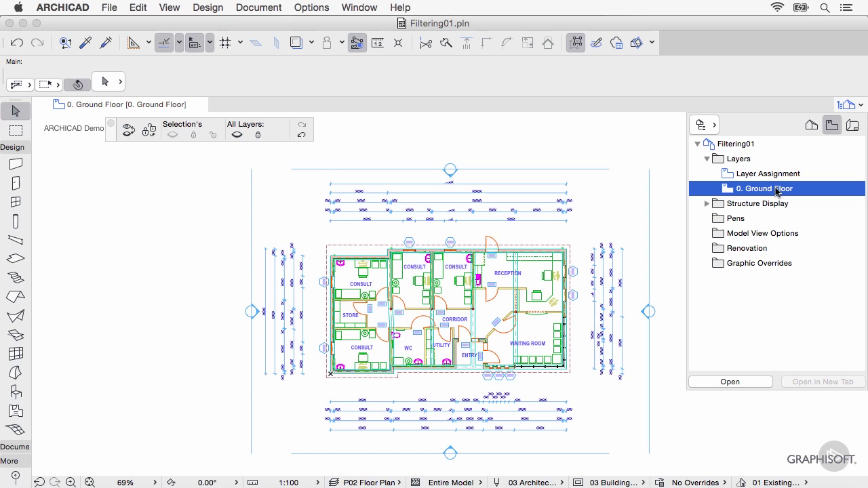This screenshot has width=868, height=488.
Task: Select the Beam tool in the toolbox
Action: pyautogui.click(x=16, y=240)
